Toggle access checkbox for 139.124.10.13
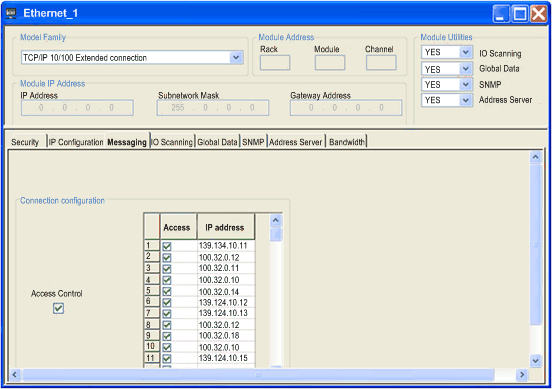 (167, 313)
